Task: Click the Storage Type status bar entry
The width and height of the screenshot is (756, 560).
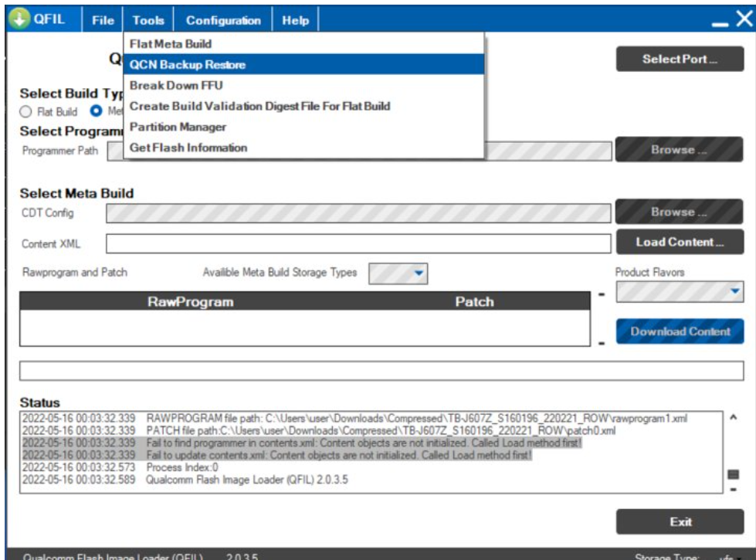Action: 687,556
